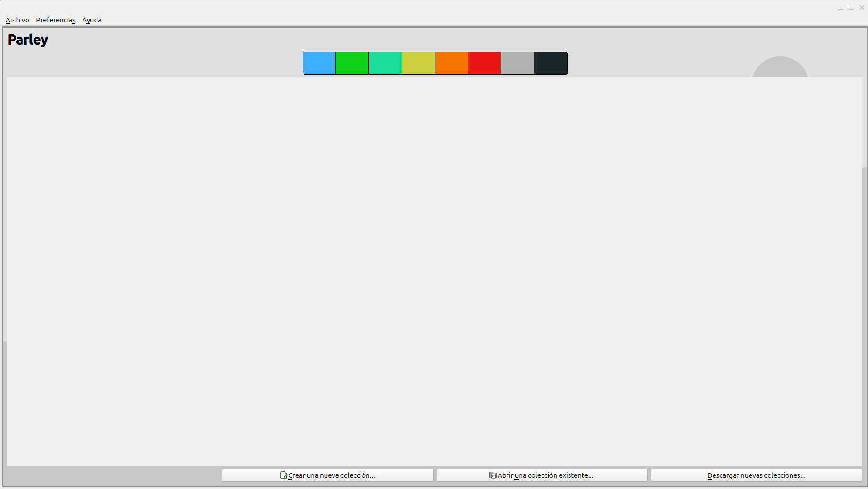Open the Archivo menu
Image resolution: width=868 pixels, height=489 pixels.
point(17,20)
